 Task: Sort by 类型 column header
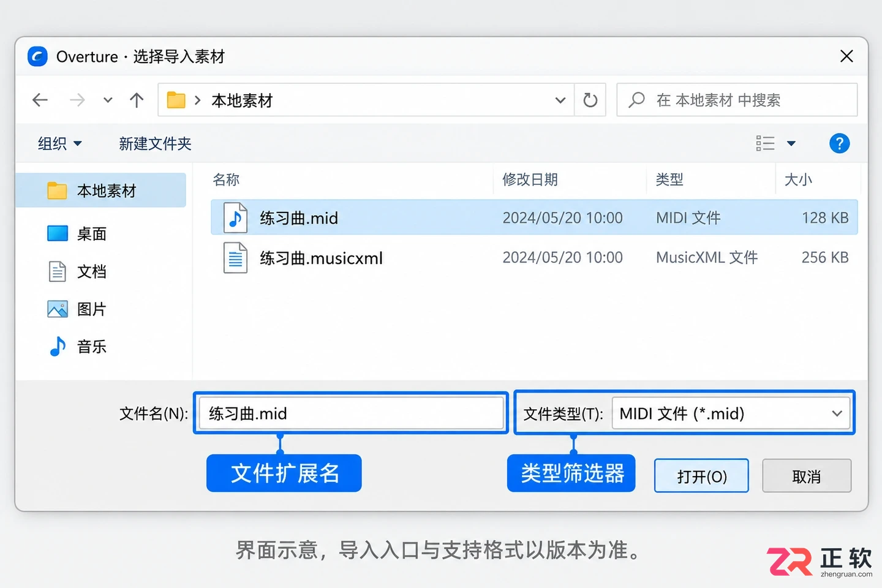[669, 179]
